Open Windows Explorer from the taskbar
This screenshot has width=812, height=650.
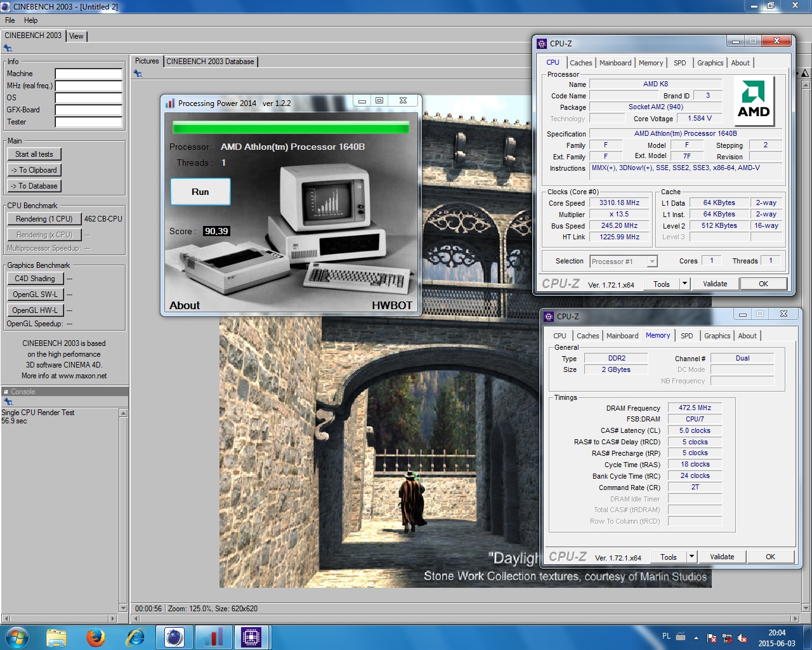pyautogui.click(x=56, y=637)
